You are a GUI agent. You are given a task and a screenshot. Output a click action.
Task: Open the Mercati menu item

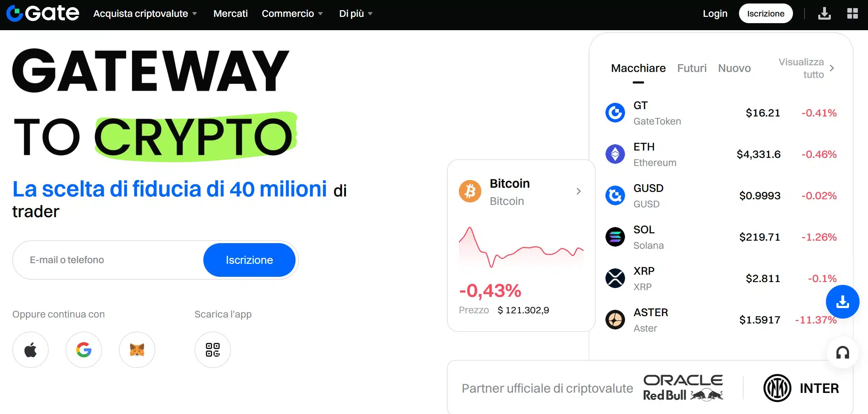click(230, 14)
